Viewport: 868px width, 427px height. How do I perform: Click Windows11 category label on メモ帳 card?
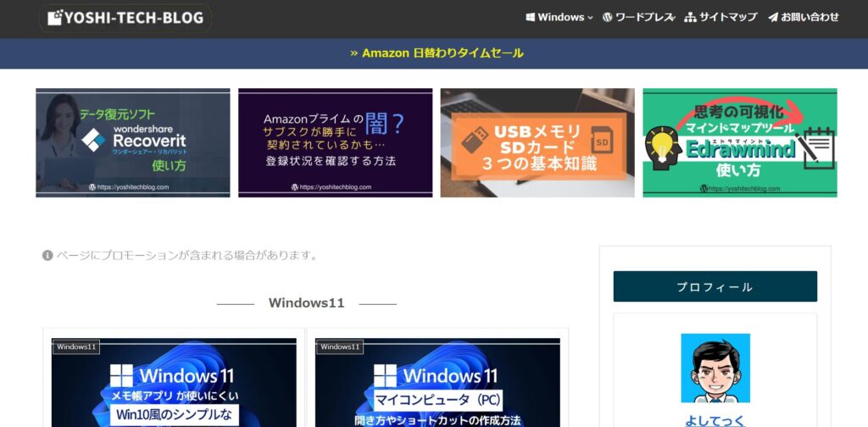coord(76,347)
